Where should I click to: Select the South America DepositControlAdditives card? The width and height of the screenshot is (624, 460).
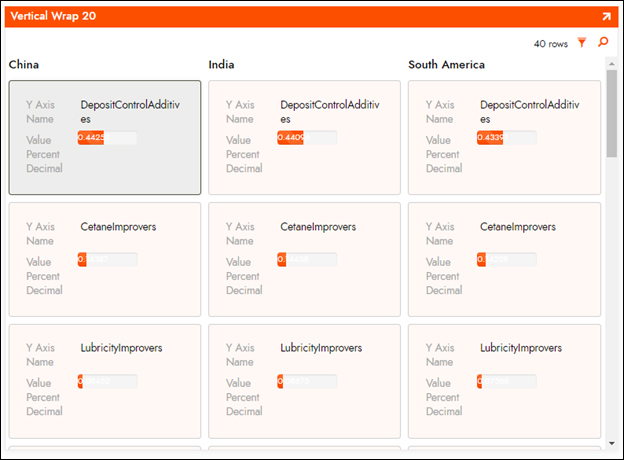tap(504, 138)
